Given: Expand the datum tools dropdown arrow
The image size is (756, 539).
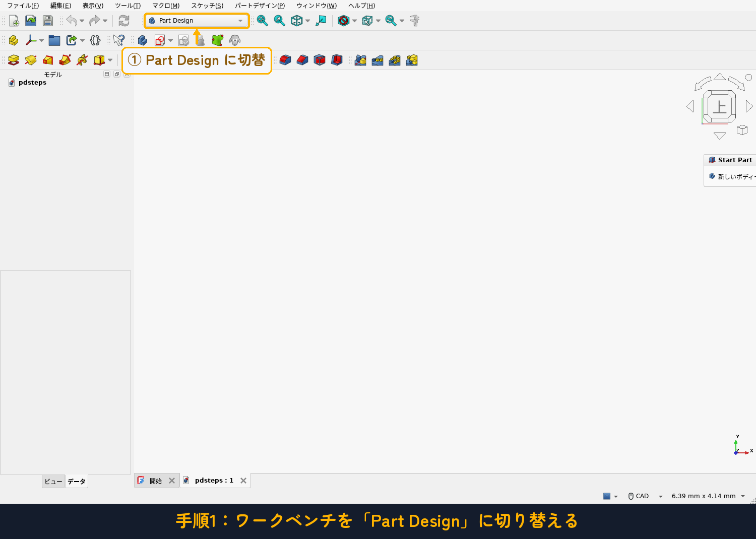Looking at the screenshot, I should pos(41,40).
